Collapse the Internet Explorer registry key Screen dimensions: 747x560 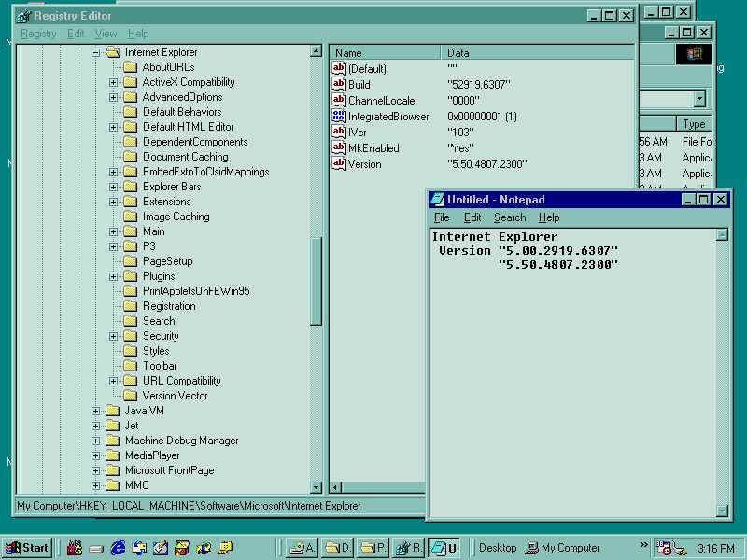pyautogui.click(x=96, y=52)
